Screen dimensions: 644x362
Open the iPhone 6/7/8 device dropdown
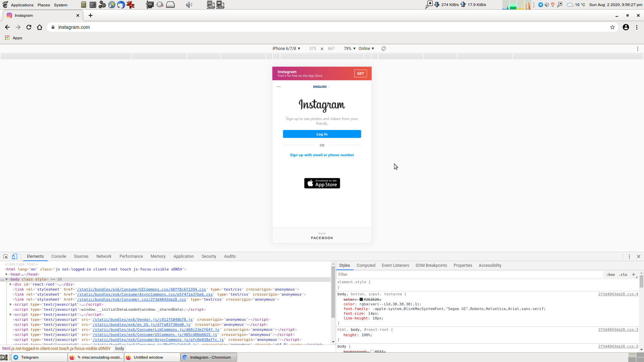286,49
